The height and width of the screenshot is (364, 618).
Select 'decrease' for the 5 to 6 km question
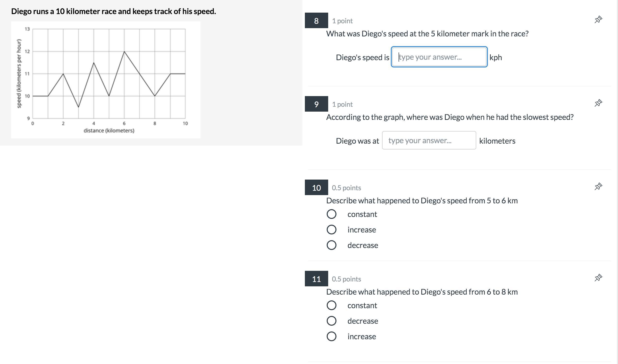click(331, 245)
